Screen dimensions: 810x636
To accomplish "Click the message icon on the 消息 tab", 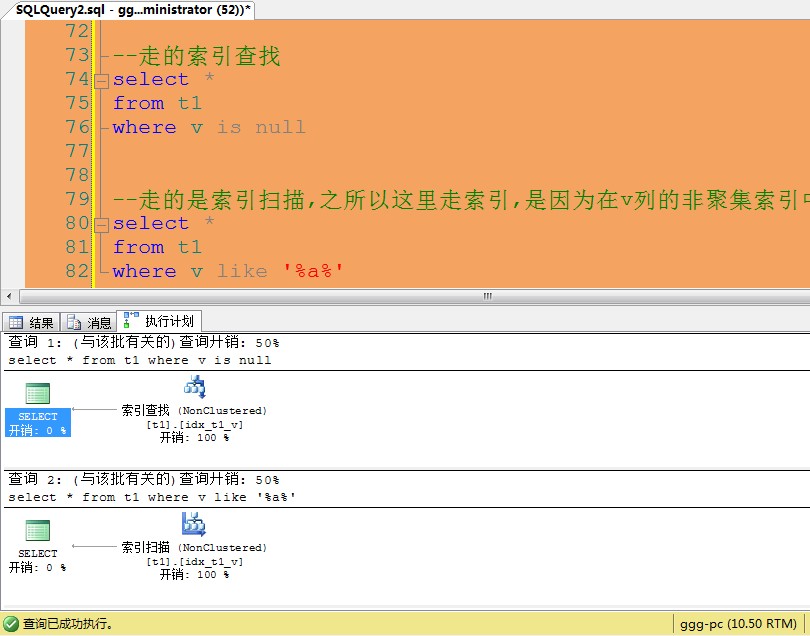I will tap(71, 321).
